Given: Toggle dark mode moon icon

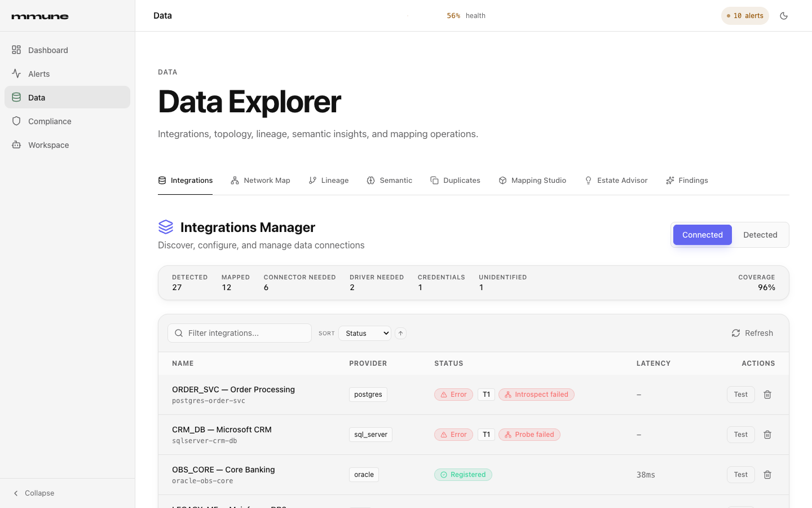Looking at the screenshot, I should click(784, 16).
